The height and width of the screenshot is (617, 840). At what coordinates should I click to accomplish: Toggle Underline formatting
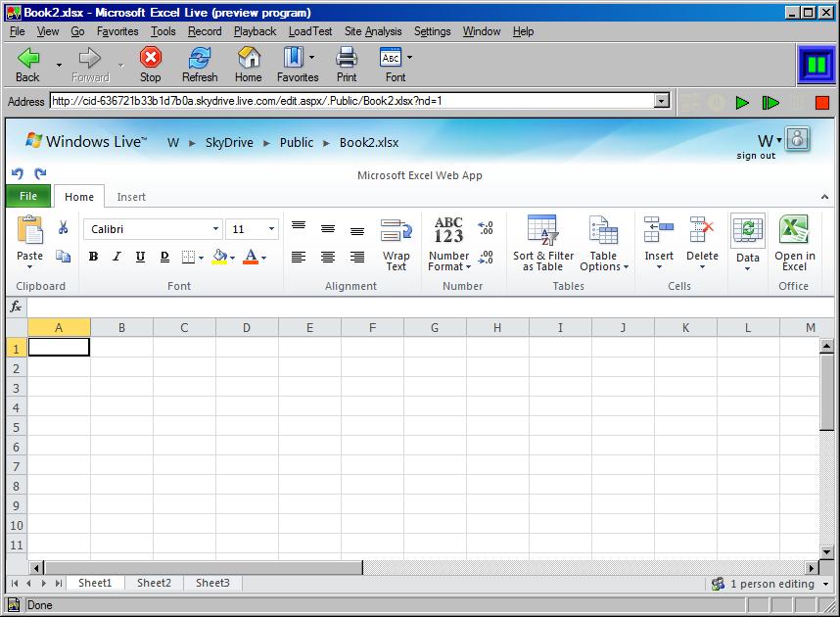coord(140,257)
